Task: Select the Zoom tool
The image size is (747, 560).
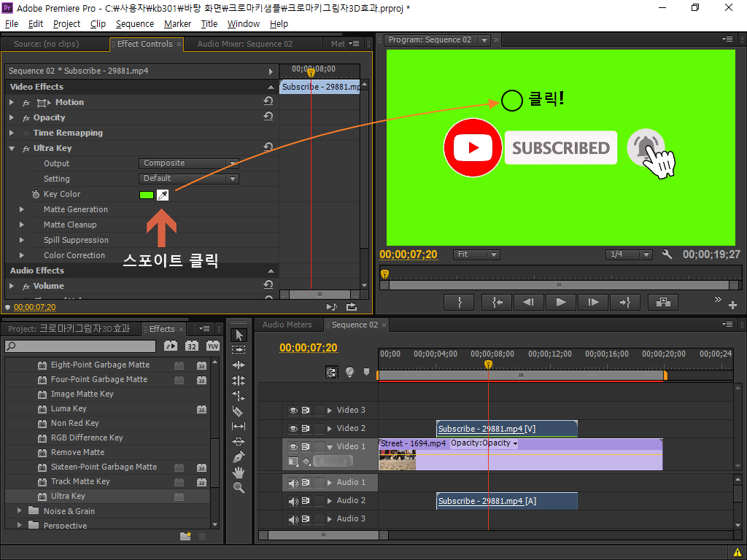Action: [239, 488]
